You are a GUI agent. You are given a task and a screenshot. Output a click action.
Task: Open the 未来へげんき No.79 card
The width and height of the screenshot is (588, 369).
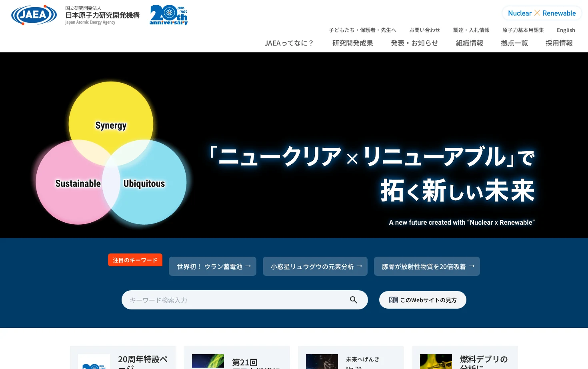tap(351, 358)
